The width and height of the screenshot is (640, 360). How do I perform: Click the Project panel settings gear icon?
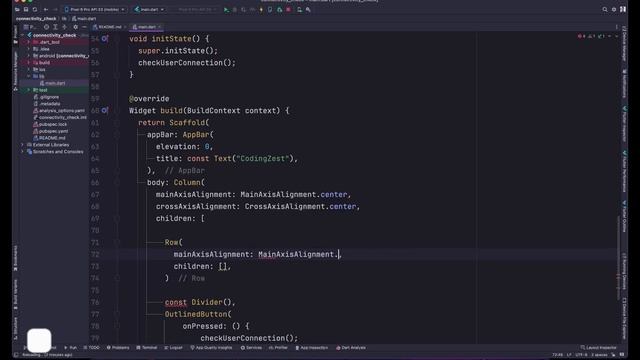[76, 27]
